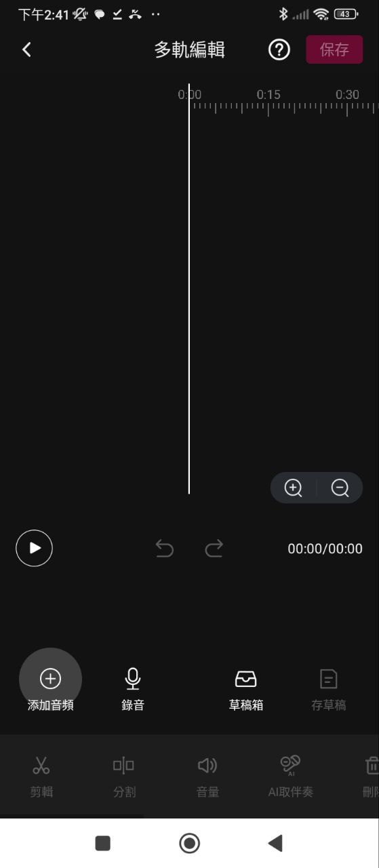Click the 0:15 mark on the timeline ruler

(x=268, y=94)
